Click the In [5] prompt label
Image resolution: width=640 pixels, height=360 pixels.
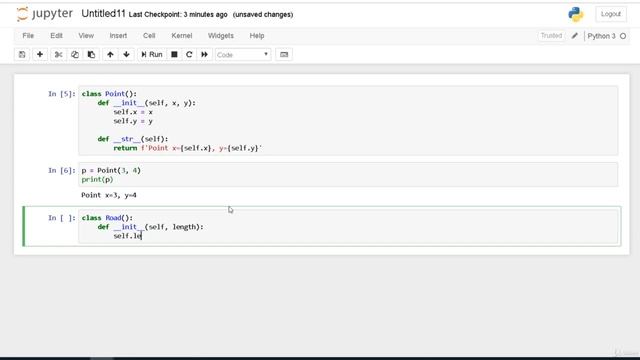[62, 94]
